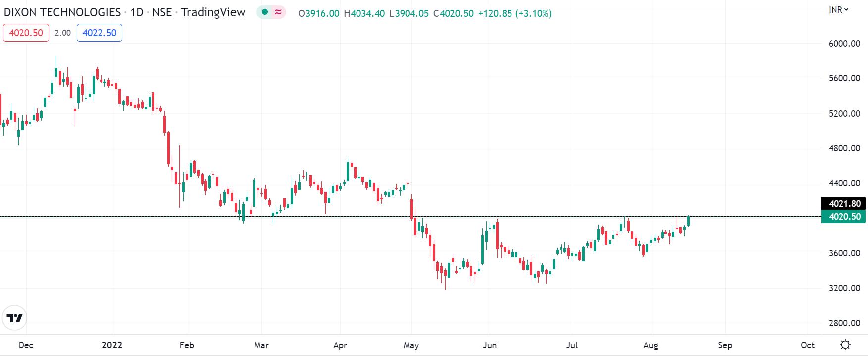Open the spread value 2.00 selector
The height and width of the screenshot is (357, 868).
[x=63, y=32]
